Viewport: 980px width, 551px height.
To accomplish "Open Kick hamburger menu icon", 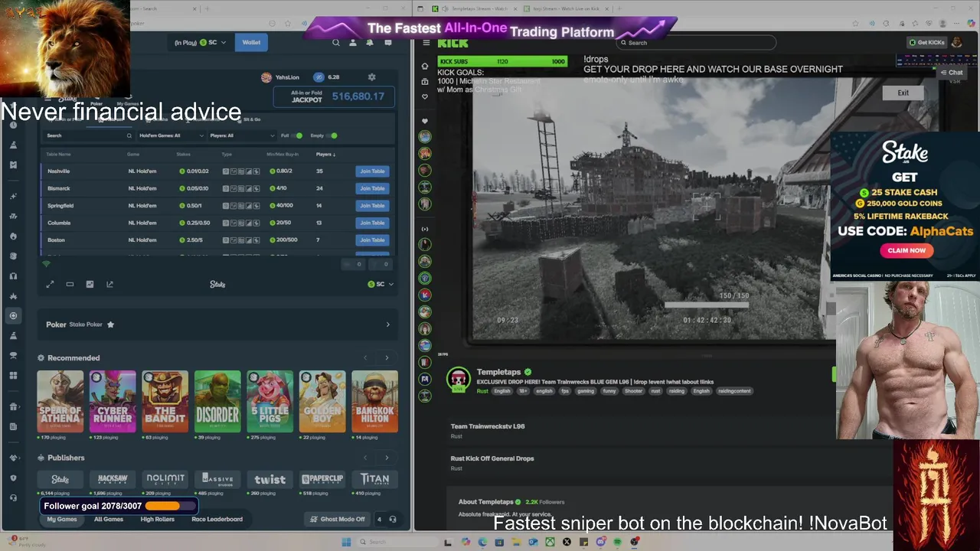I will click(x=426, y=43).
